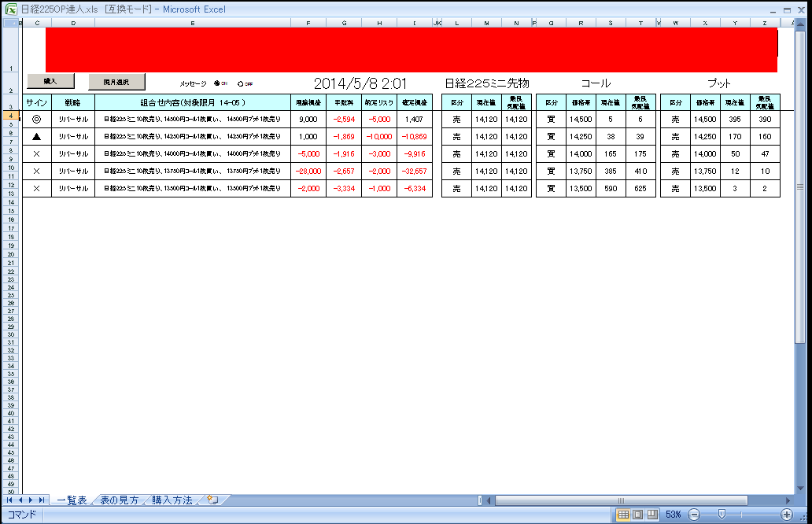Click the 限月選択 button

pos(116,82)
